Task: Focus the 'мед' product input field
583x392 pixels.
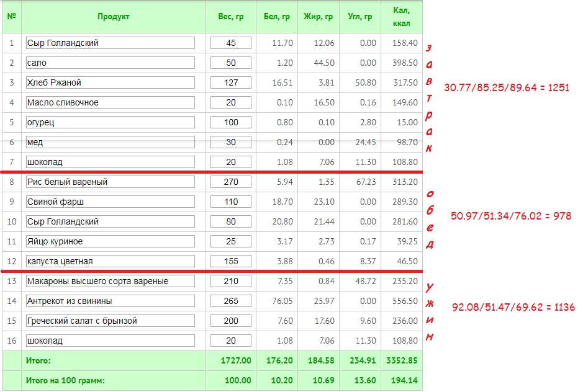Action: click(x=111, y=142)
